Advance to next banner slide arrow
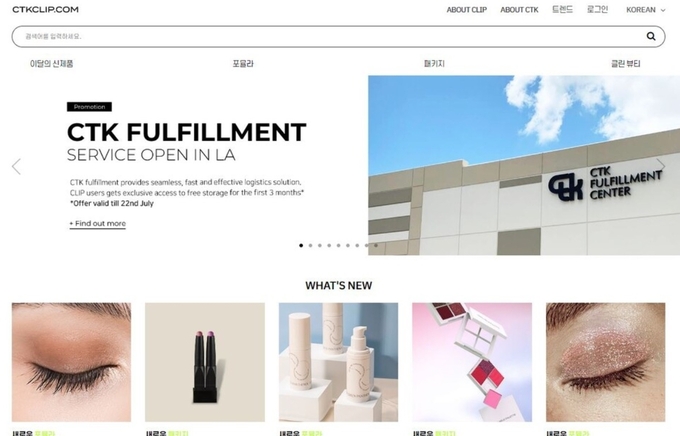Screen dimensions: 680x436 [660, 166]
